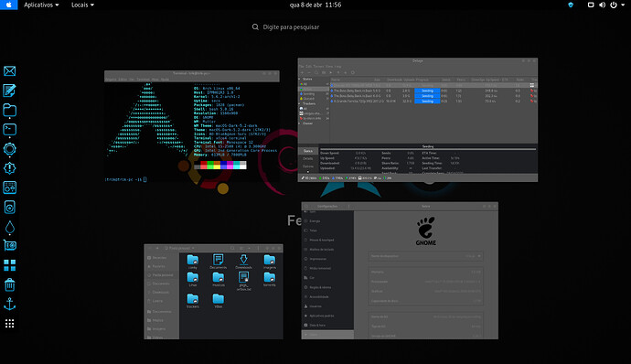Screen dimensions: 631x364
Task: Click the Apple logo activities button
Action: [9, 5]
